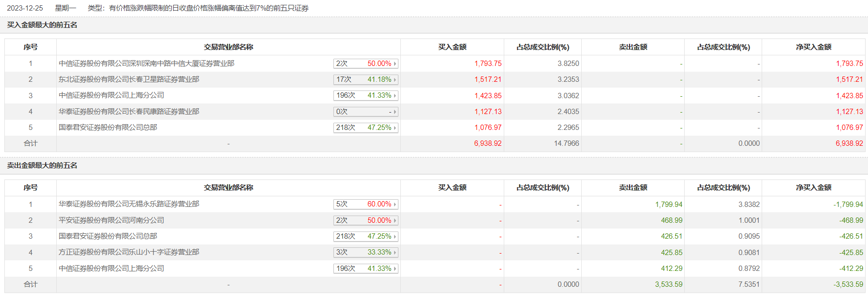Click the sell amount 426.51
This screenshot has height=294, width=868.
point(672,236)
